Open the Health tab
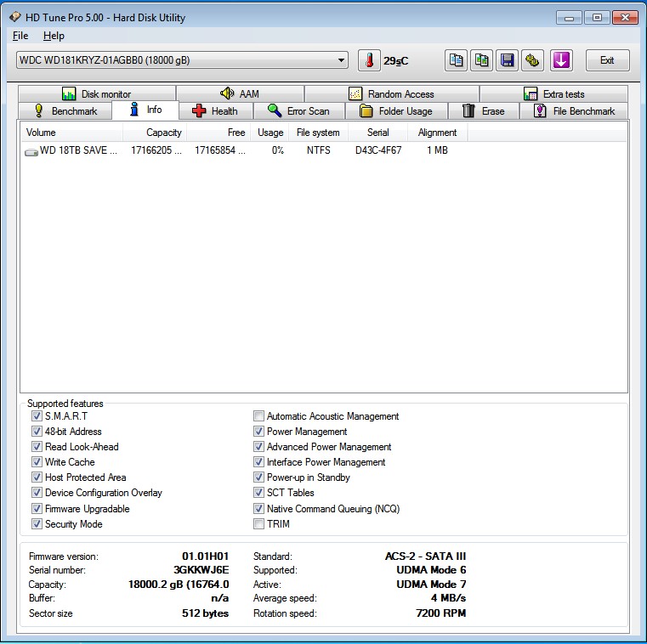Image resolution: width=647 pixels, height=644 pixels. pos(216,111)
